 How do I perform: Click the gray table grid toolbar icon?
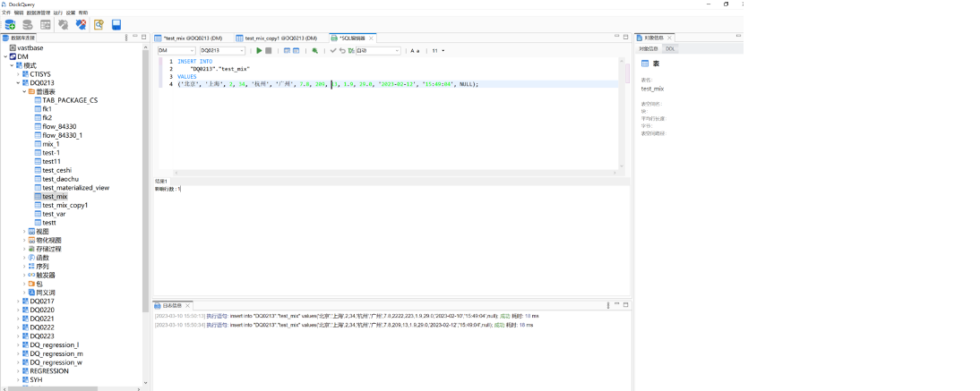coord(46,25)
